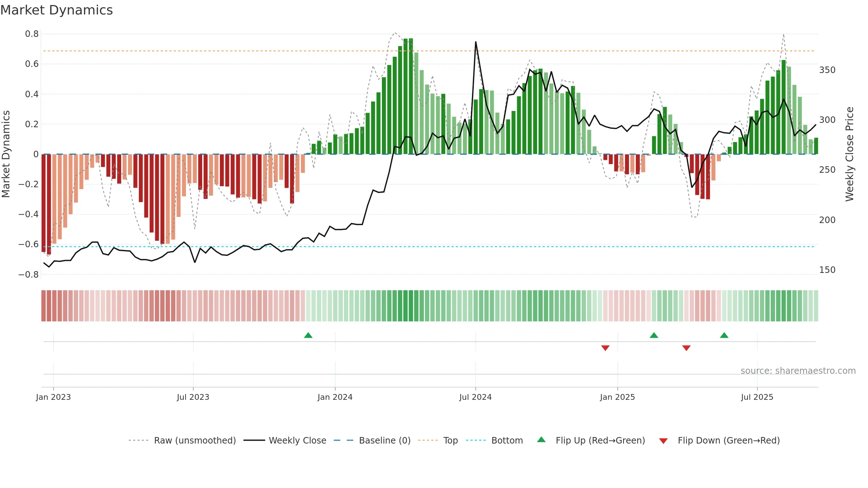Toggle the Bottom legend entry
This screenshot has width=868, height=488.
pos(494,440)
